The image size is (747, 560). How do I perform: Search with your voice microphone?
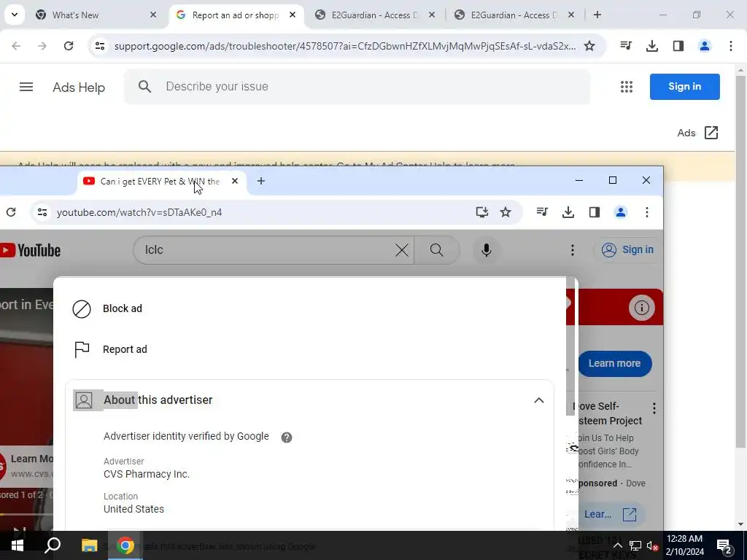click(x=486, y=250)
